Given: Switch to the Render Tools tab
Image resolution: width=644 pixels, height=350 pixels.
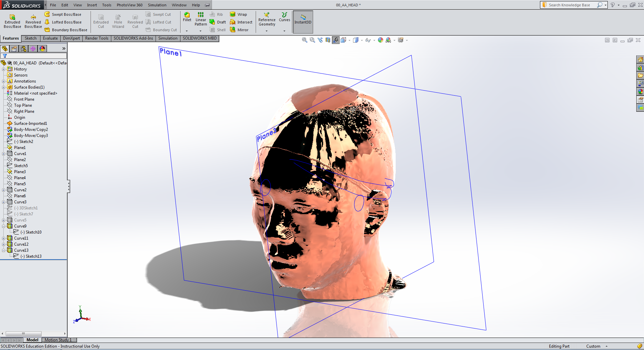Looking at the screenshot, I should (97, 38).
